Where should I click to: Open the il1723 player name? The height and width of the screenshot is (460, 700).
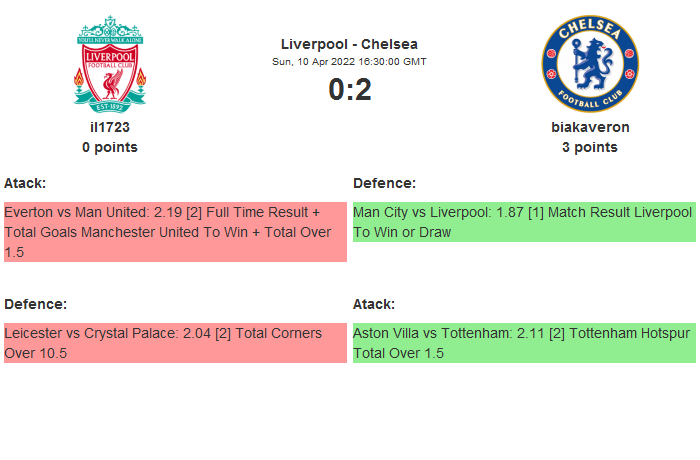point(110,127)
